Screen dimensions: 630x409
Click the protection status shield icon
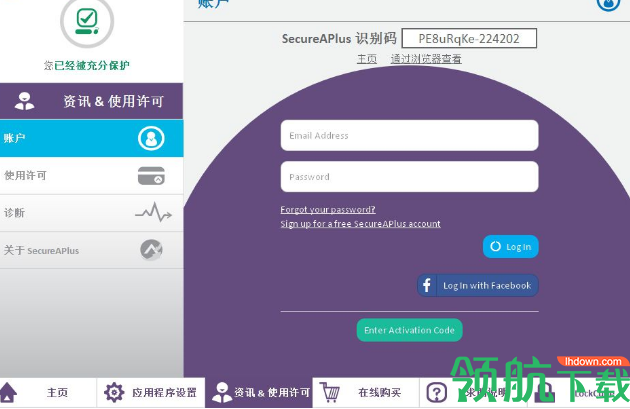point(87,21)
